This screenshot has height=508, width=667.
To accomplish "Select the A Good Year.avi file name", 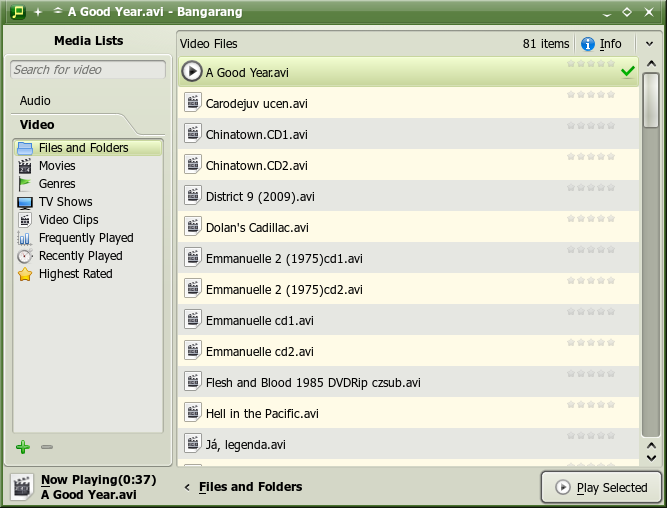I will [247, 73].
